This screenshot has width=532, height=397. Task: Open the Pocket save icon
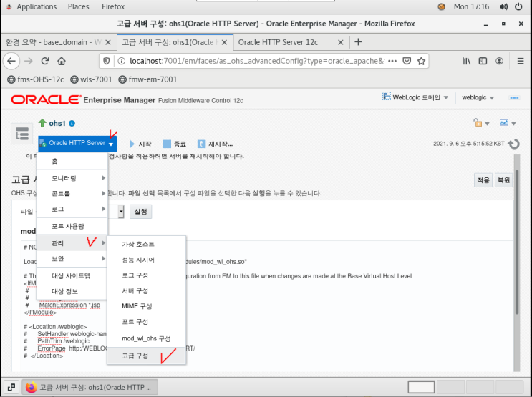coord(407,61)
